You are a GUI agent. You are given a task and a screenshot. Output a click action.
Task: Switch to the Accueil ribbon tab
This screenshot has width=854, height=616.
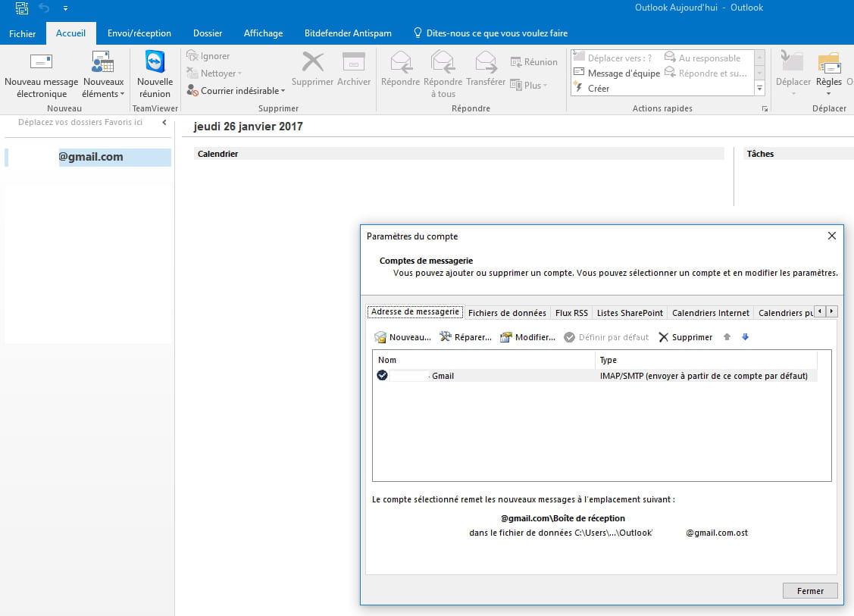tap(70, 33)
